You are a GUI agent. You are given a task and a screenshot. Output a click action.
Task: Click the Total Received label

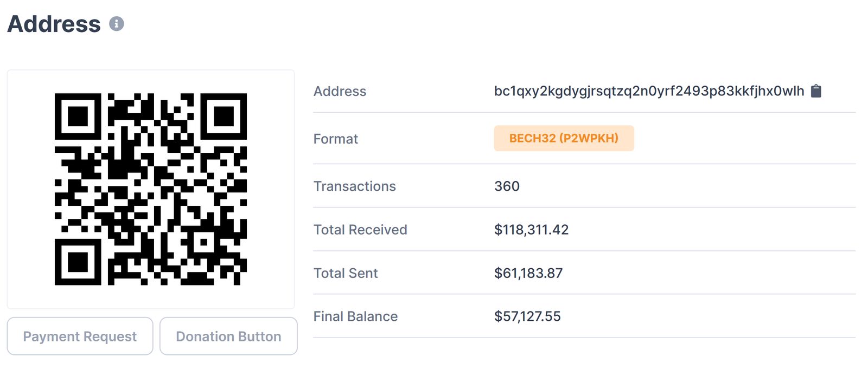[x=360, y=230]
